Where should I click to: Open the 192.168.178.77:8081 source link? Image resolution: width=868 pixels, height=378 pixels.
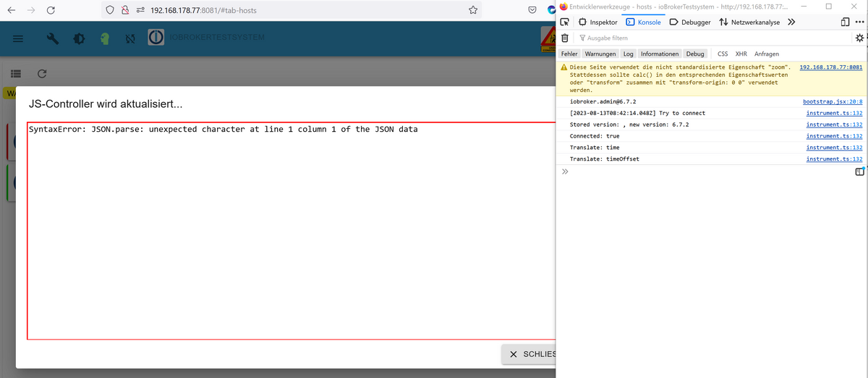click(830, 67)
